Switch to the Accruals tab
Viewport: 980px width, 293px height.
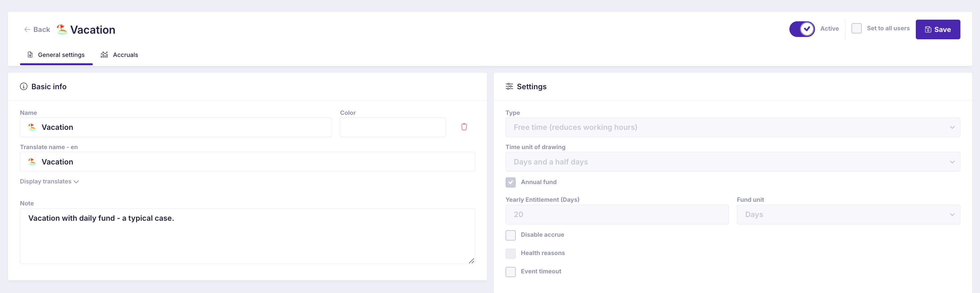pos(119,55)
